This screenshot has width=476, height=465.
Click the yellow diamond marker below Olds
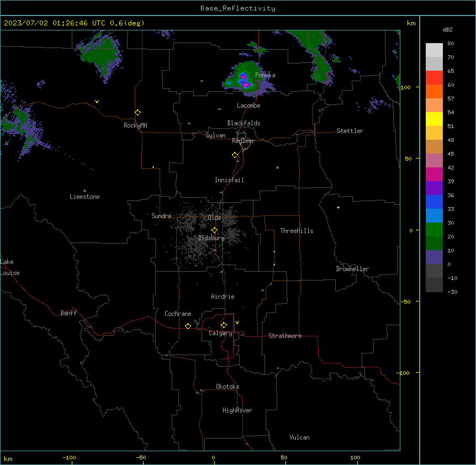(215, 230)
